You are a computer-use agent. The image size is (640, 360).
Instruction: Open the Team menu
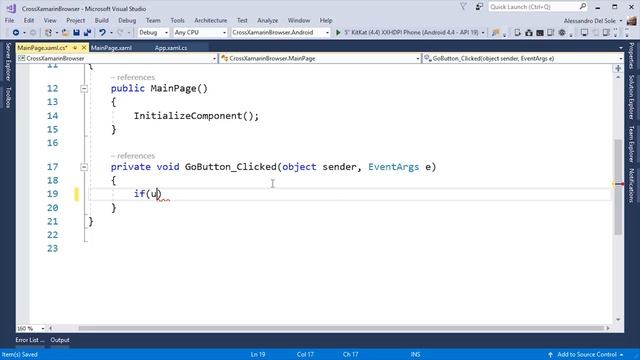(x=153, y=20)
